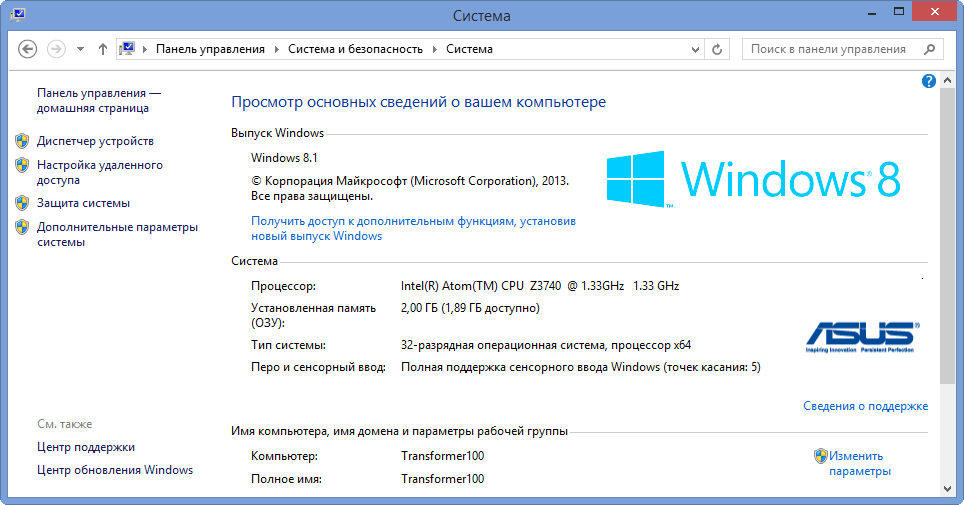Screen dimensions: 964x505
Task: Maximize the Система window
Action: tap(898, 12)
